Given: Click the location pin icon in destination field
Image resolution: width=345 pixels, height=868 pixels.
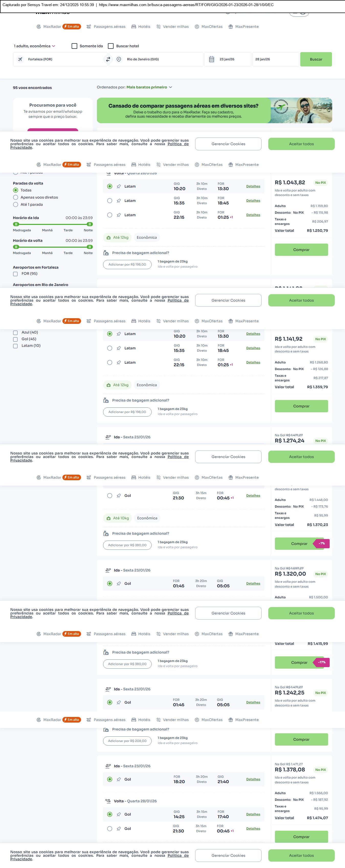Looking at the screenshot, I should tap(119, 59).
